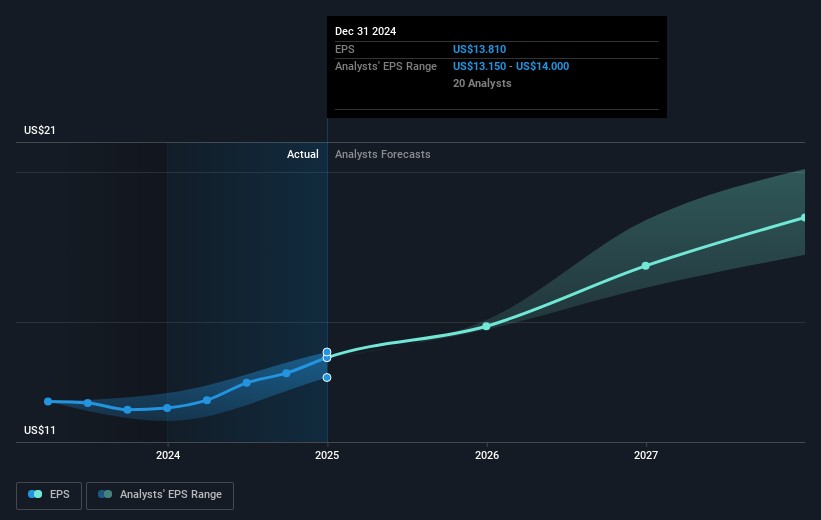This screenshot has height=520, width=821.
Task: Click the lowest analyst estimate dot at 2025
Action: [x=327, y=377]
